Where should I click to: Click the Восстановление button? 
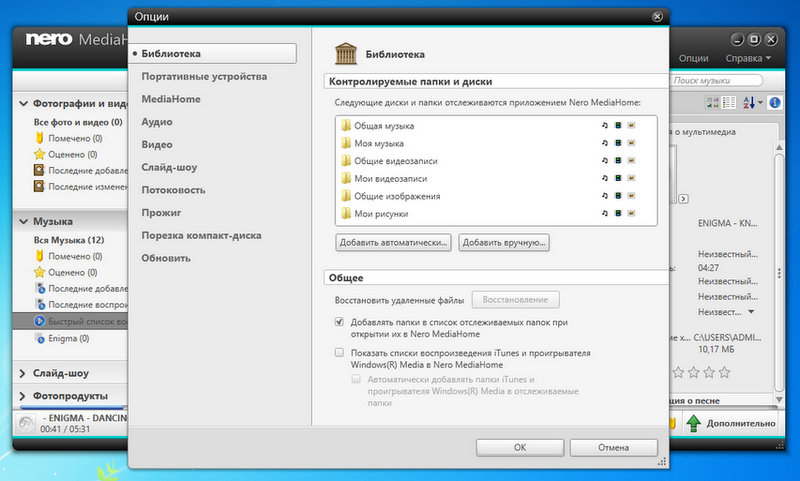tap(515, 300)
